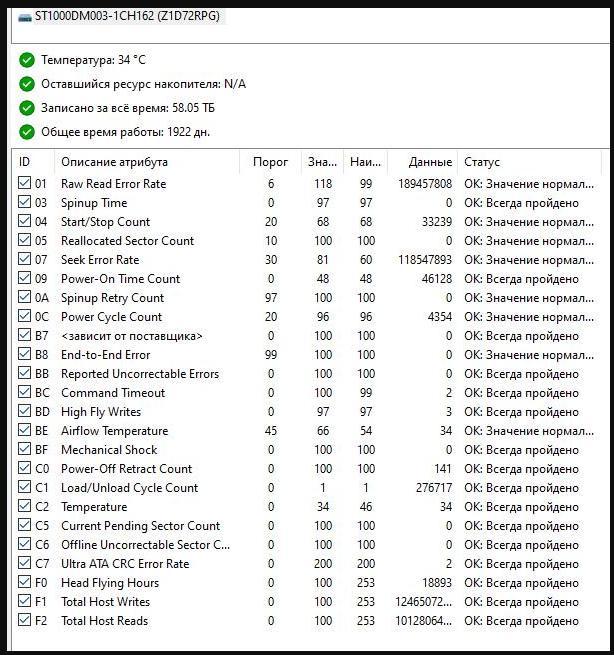Click the Температура: 34 °C text
614x655 pixels.
[93, 60]
